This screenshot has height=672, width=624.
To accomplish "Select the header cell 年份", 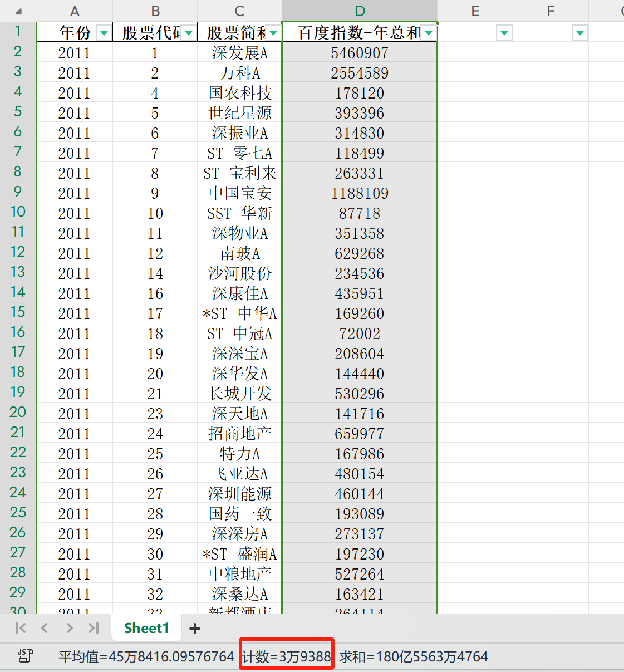I will click(x=75, y=33).
